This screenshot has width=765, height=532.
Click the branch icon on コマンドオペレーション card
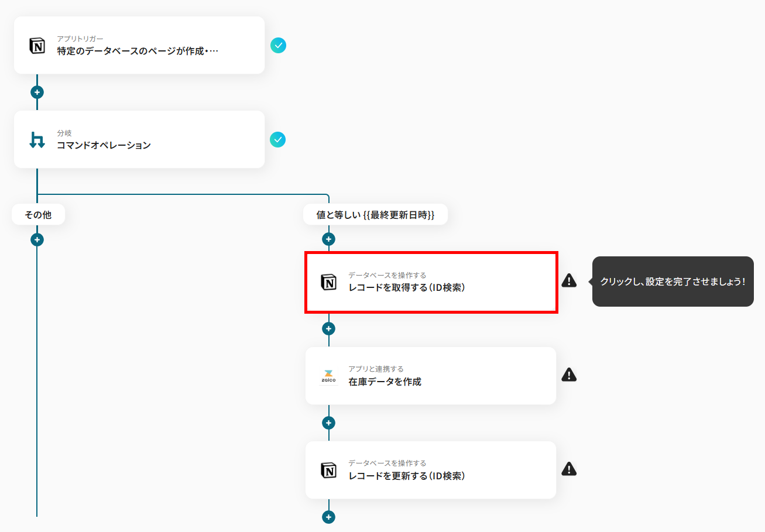click(x=37, y=140)
